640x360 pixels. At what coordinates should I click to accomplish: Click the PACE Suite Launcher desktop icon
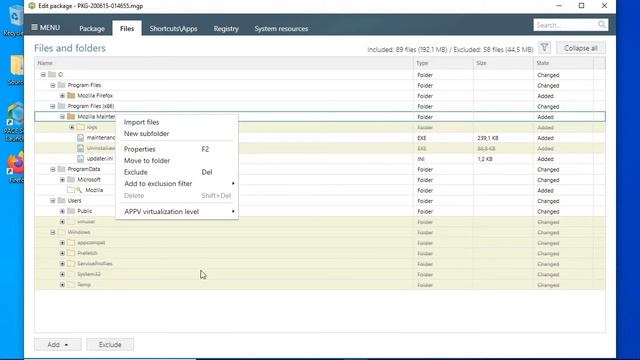16,121
